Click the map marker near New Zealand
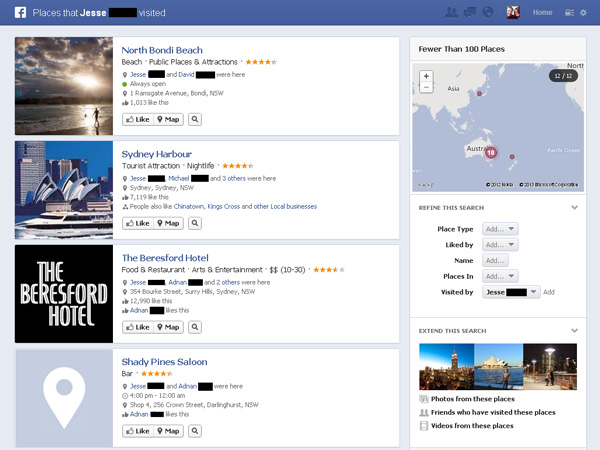This screenshot has height=450, width=600. pyautogui.click(x=512, y=157)
